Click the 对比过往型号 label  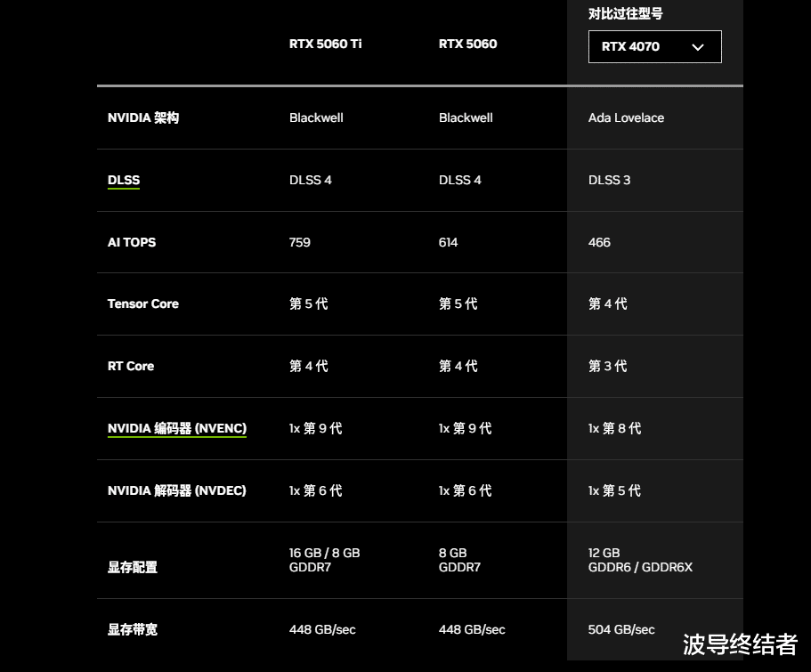(625, 14)
